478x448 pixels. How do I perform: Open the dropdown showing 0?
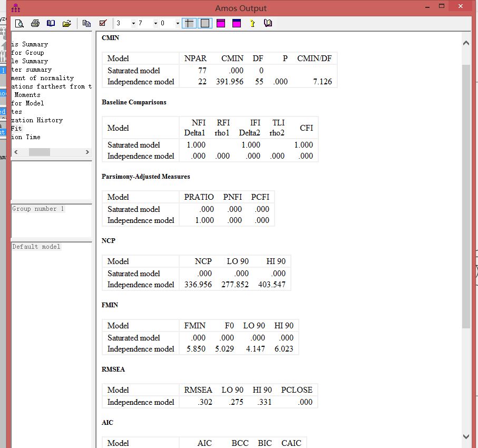[178, 23]
